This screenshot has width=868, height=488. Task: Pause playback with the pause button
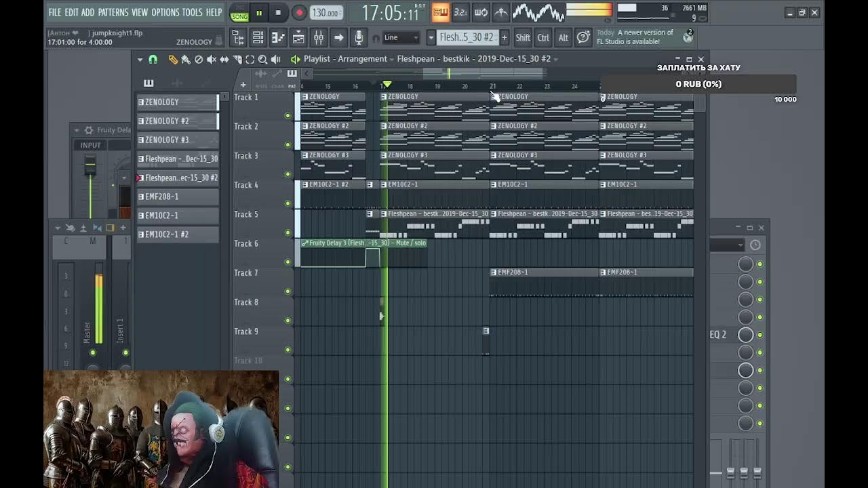pos(259,12)
